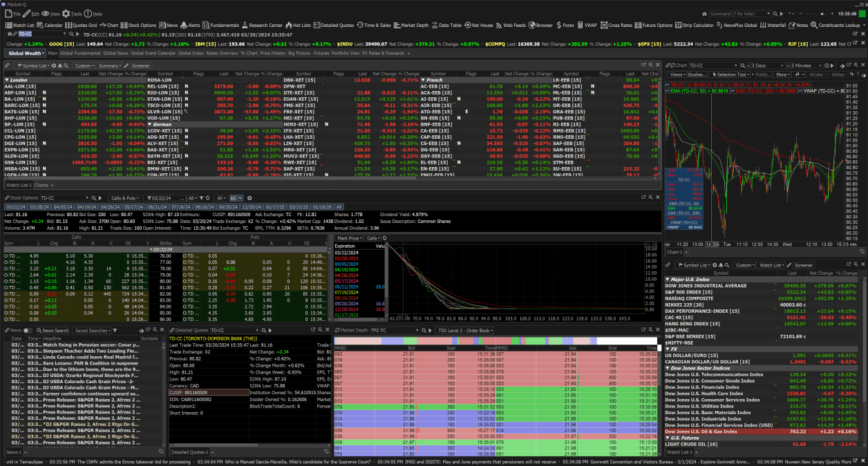This screenshot has height=466, width=868.
Task: Collapse the London symbol group
Action: [x=7, y=79]
